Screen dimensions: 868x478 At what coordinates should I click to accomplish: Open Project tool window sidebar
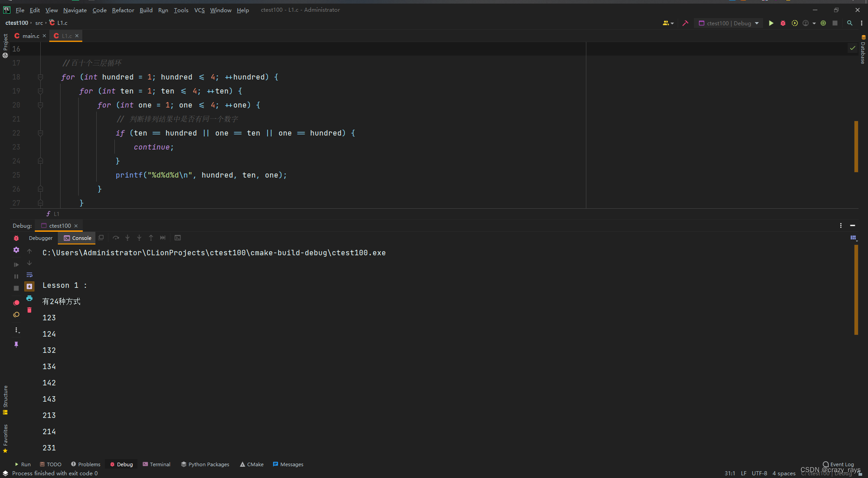coord(5,46)
